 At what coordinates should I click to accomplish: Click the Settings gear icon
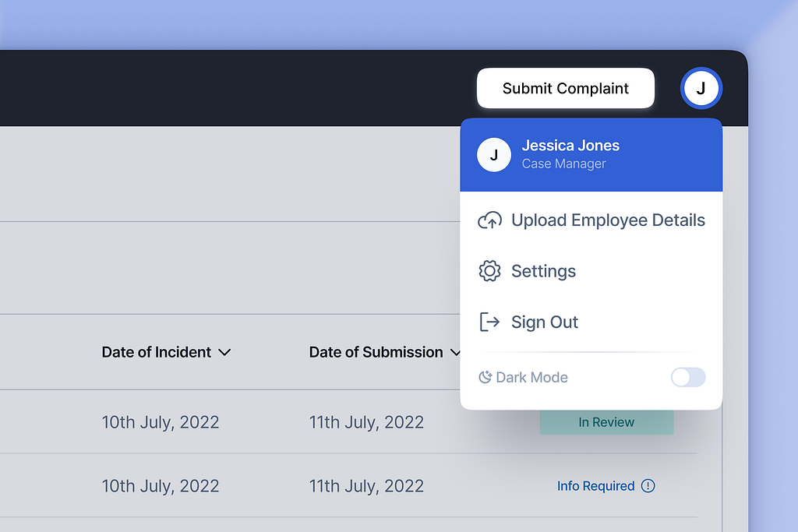click(489, 271)
